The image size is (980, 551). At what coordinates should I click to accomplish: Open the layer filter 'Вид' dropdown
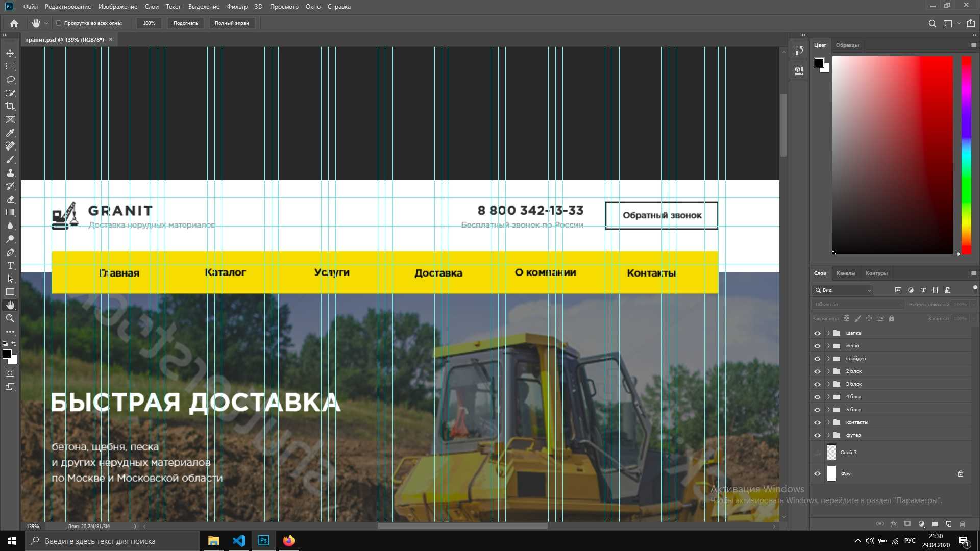(842, 290)
